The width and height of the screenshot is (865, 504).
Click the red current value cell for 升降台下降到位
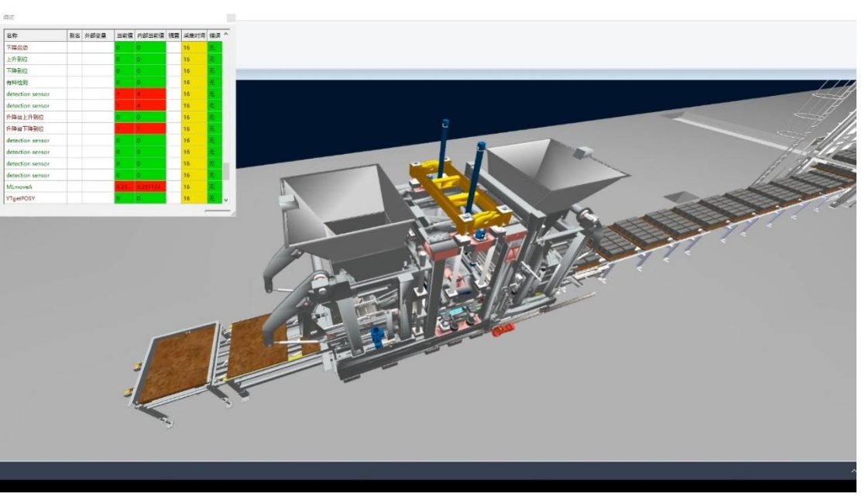(x=124, y=129)
